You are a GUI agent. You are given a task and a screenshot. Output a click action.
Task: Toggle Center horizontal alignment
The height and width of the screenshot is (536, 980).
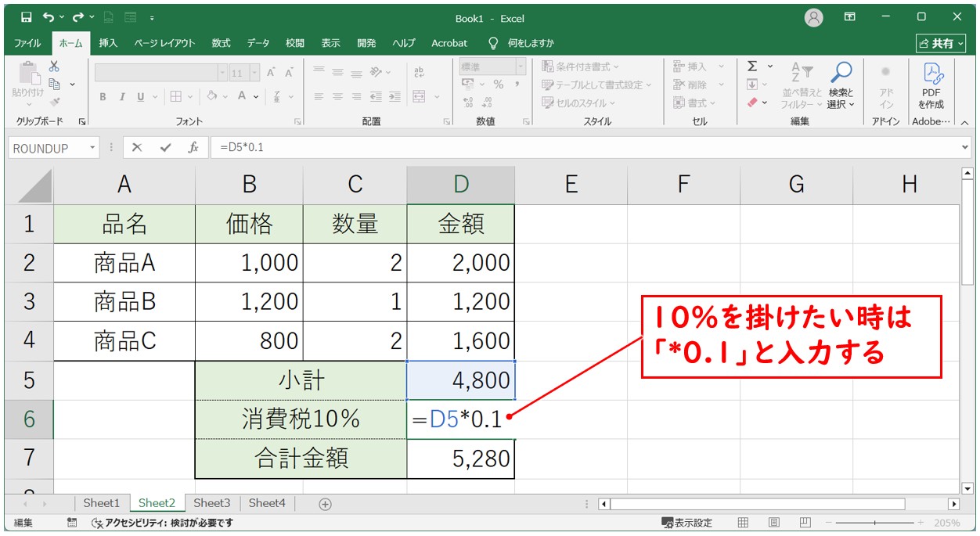[338, 97]
